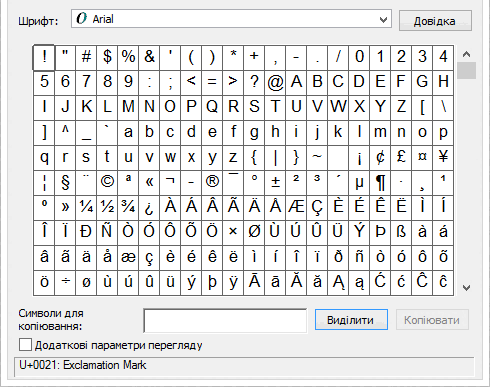Select the left guillemet « character
Screen dimensions: 490x387
click(x=149, y=182)
